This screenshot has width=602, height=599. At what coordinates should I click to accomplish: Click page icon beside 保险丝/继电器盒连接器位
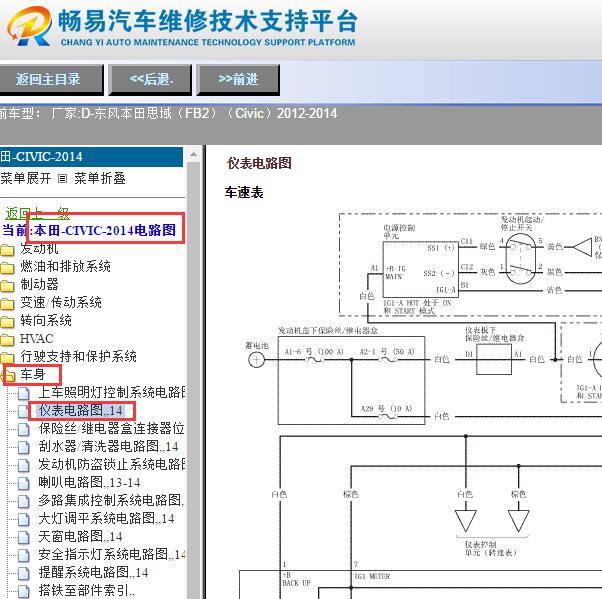[24, 429]
